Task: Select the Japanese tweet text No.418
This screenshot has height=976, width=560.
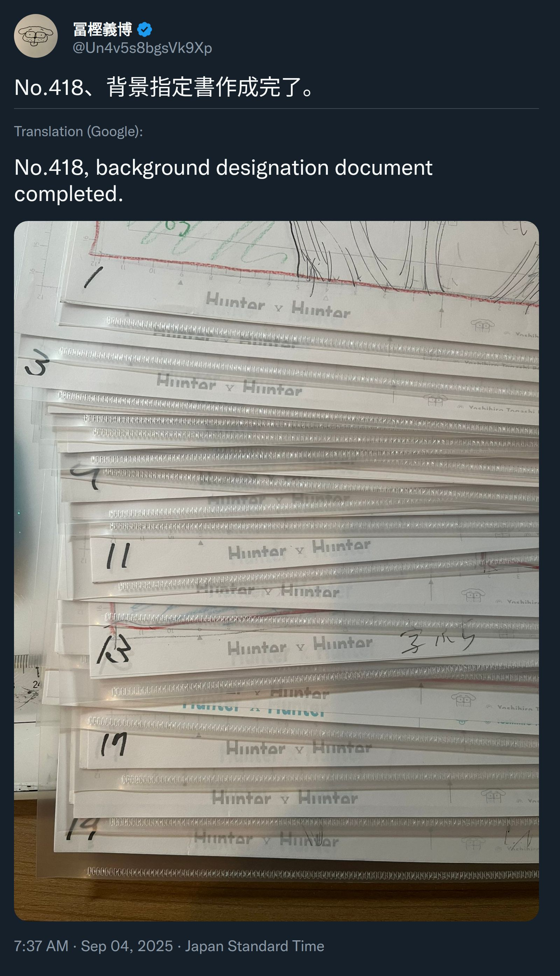Action: (x=165, y=87)
